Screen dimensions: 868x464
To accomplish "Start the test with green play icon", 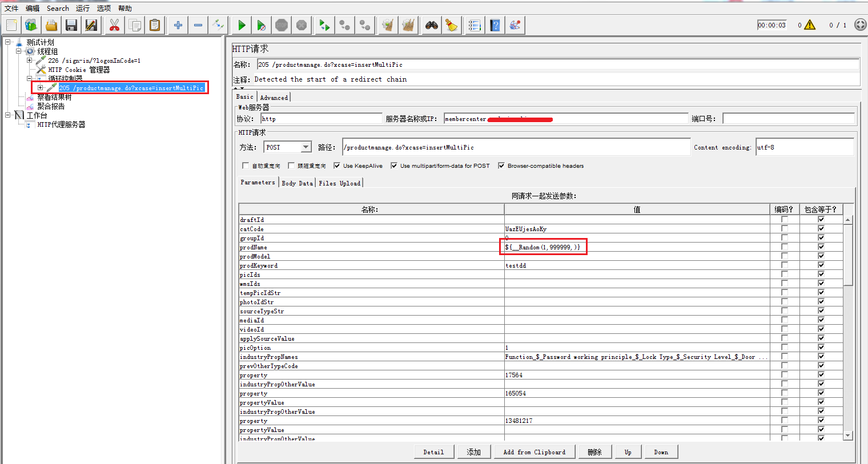I will [242, 25].
